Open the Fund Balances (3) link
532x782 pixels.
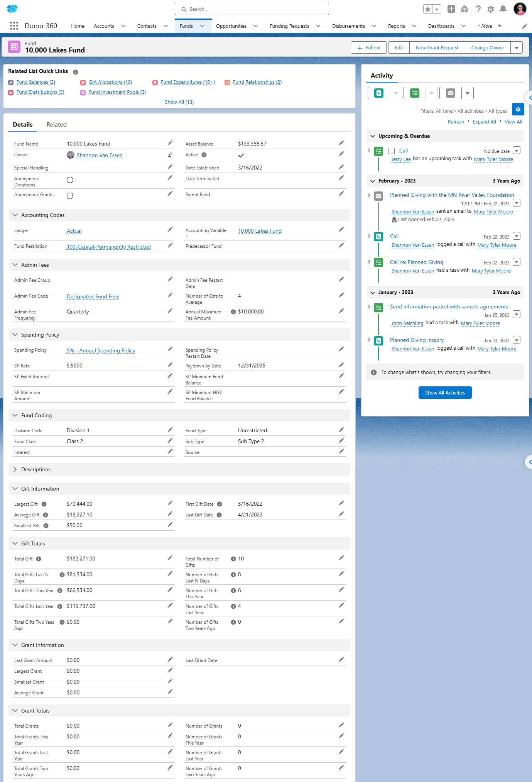tap(36, 82)
